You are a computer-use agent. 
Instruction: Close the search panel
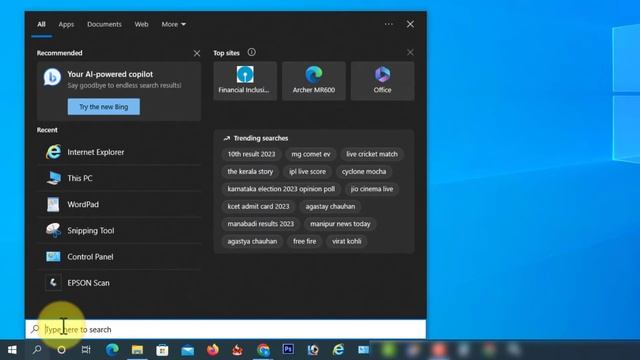[410, 24]
